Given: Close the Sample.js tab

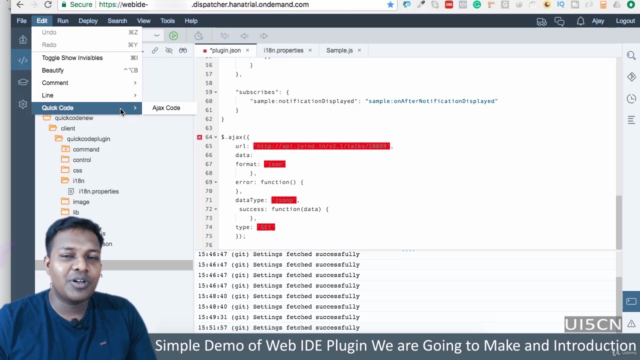Looking at the screenshot, I should point(359,51).
